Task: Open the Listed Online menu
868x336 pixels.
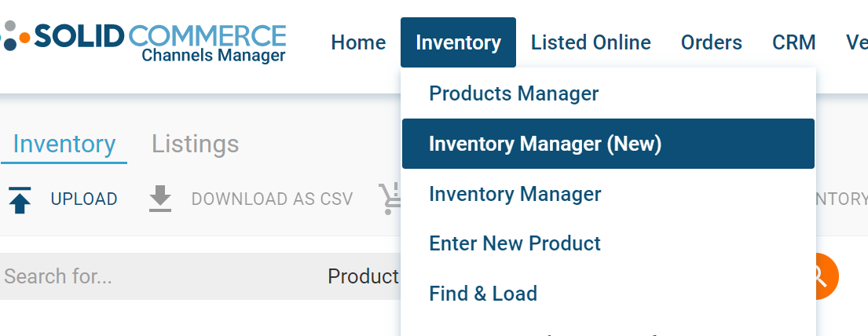Action: click(591, 42)
